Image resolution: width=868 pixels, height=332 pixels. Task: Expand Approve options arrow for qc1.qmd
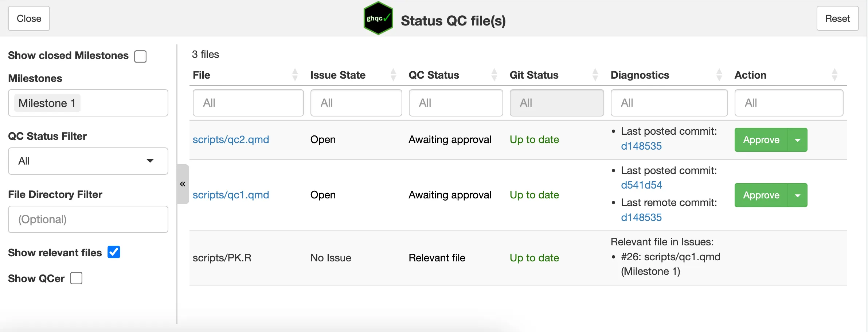tap(798, 195)
